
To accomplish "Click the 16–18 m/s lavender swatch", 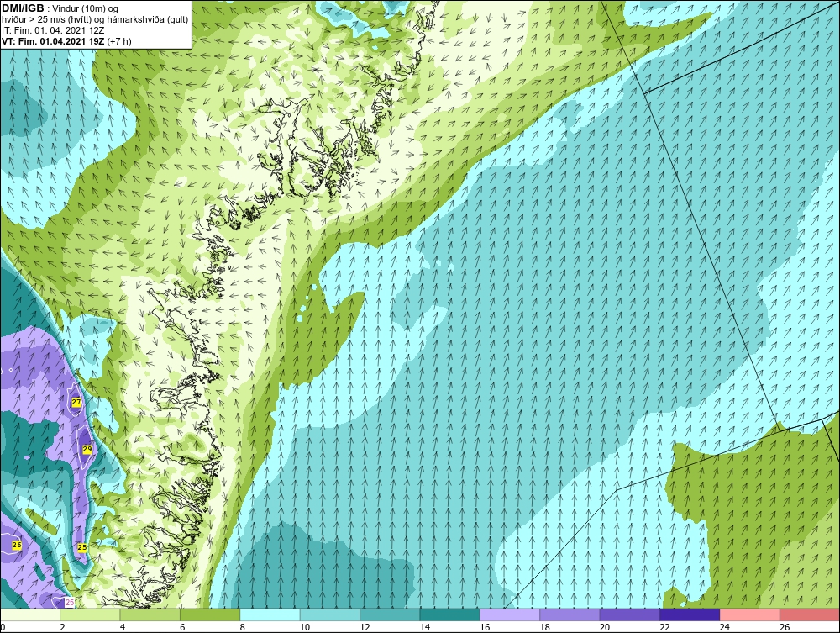I will coord(510,615).
